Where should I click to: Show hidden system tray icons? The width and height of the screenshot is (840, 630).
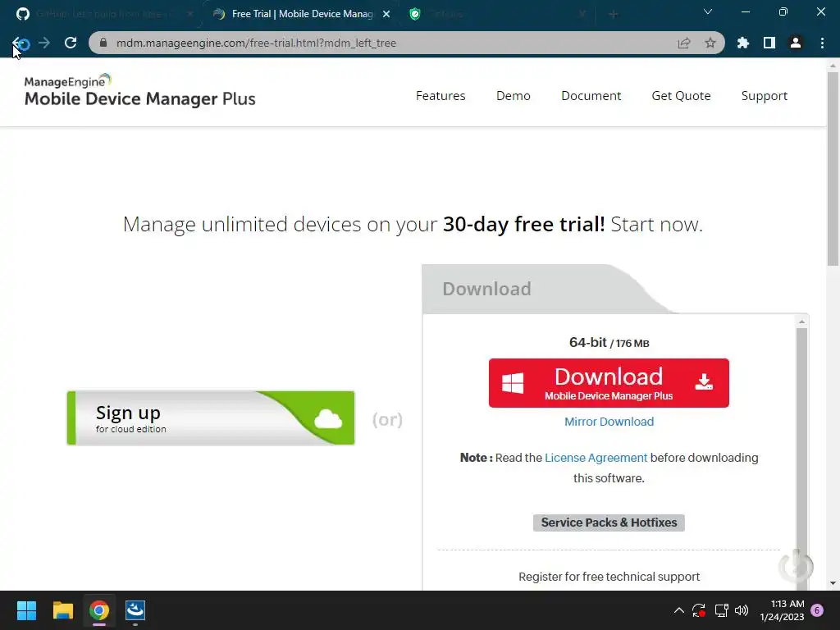(x=678, y=610)
